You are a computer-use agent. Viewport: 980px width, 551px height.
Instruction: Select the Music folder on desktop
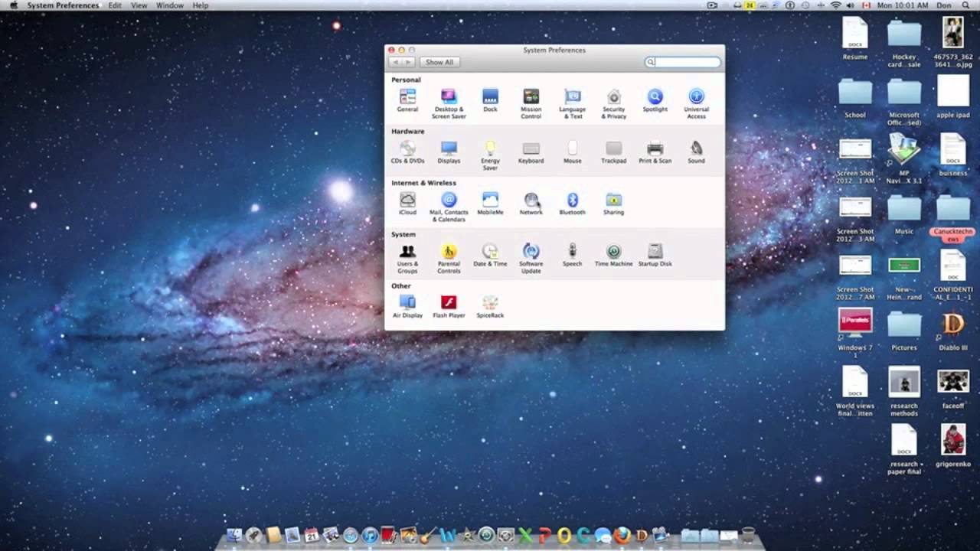(904, 215)
